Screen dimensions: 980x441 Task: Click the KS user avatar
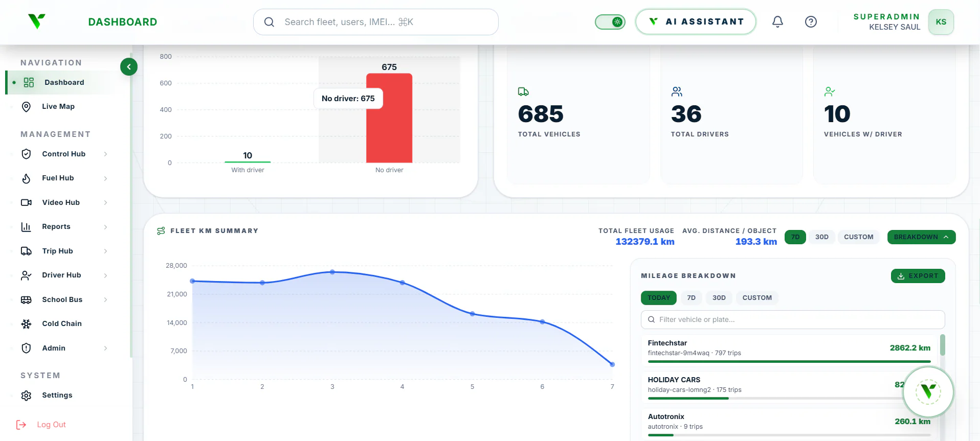[941, 22]
